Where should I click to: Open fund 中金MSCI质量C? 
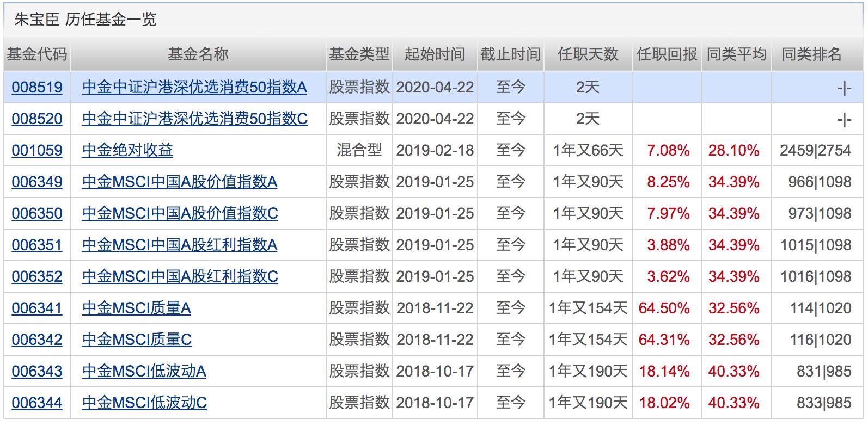(137, 340)
